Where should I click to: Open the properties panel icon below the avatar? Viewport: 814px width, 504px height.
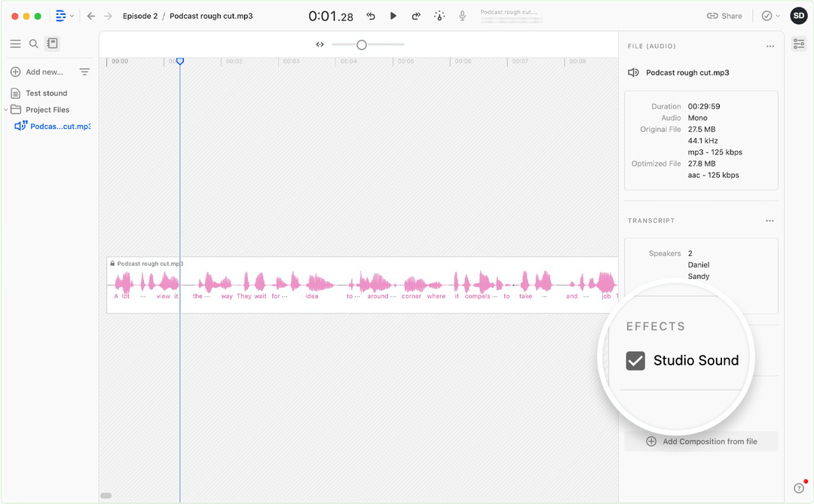click(x=799, y=44)
